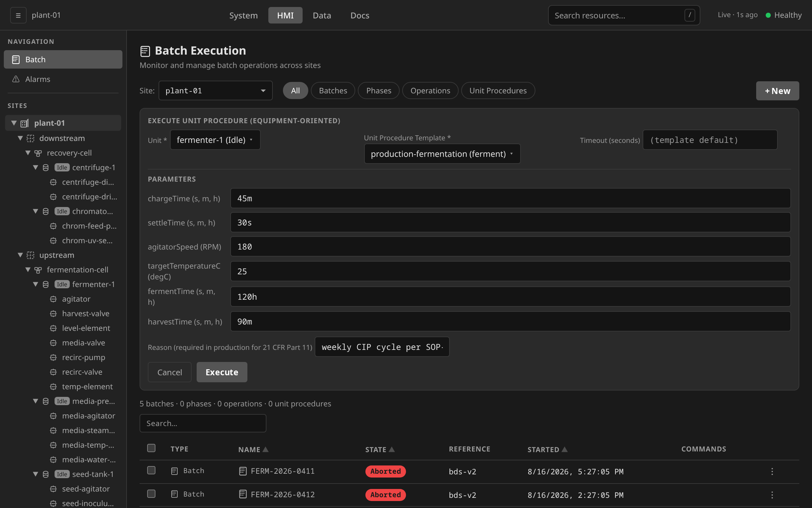Collapse the centrifuge-1 tree node
Screen dimensions: 812x508
point(36,167)
